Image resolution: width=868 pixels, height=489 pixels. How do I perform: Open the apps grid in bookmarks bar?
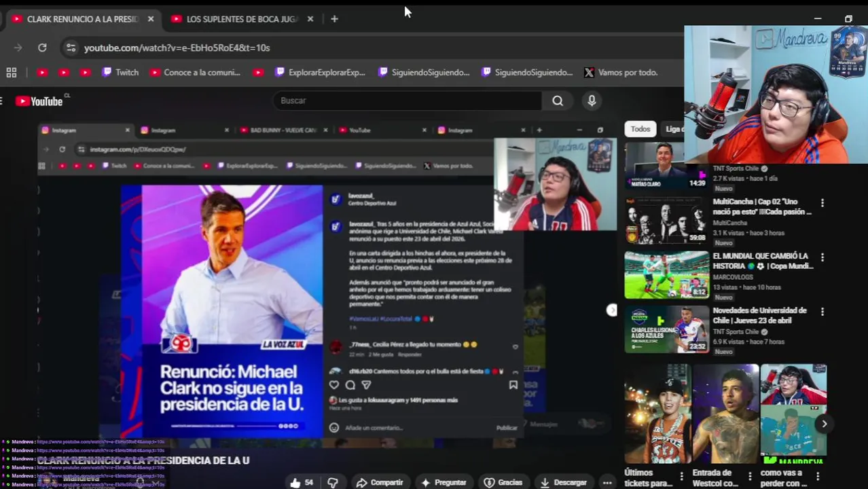point(12,73)
